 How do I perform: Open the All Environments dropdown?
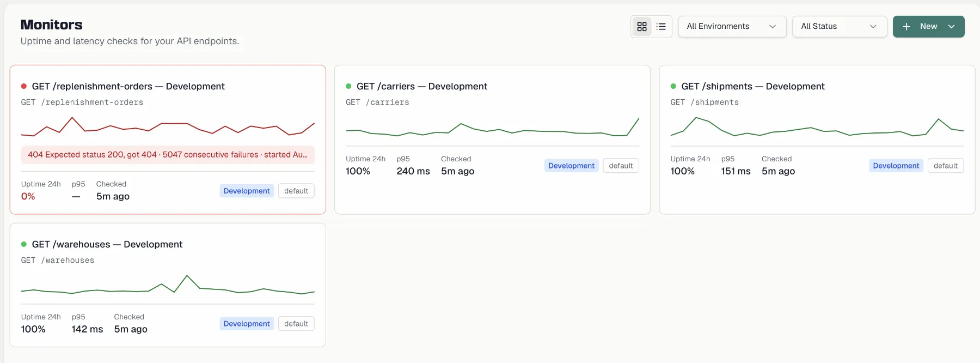coord(732,26)
